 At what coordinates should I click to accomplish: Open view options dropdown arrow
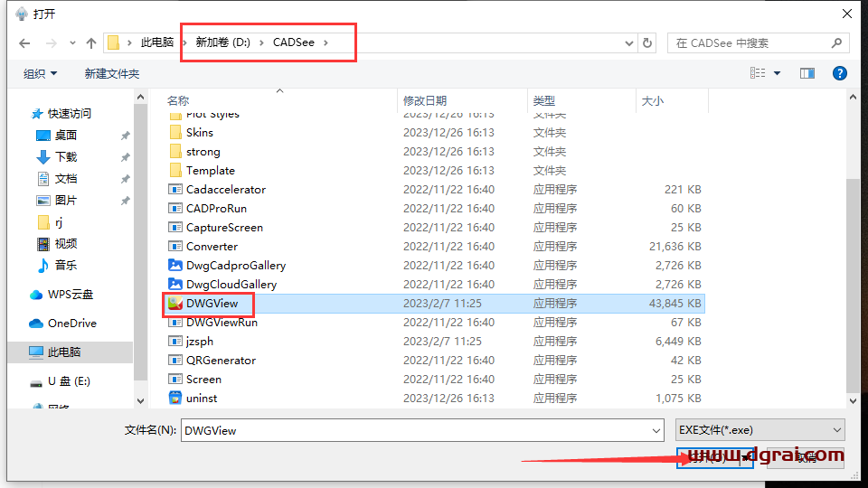click(x=778, y=73)
